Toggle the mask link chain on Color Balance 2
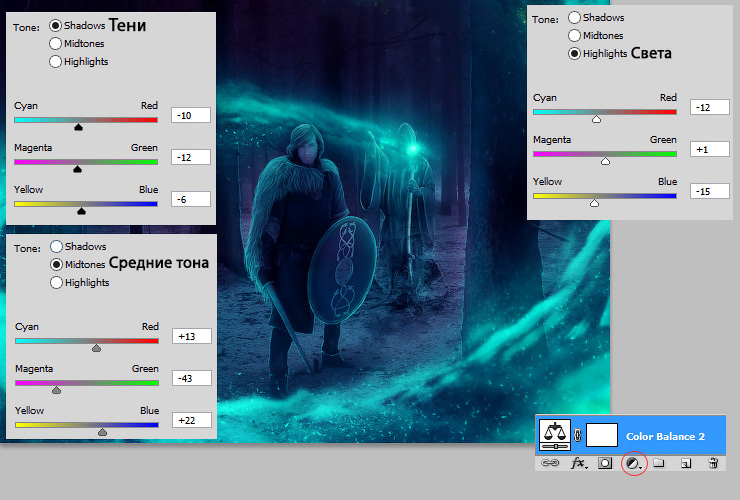This screenshot has height=500, width=740. (x=578, y=435)
